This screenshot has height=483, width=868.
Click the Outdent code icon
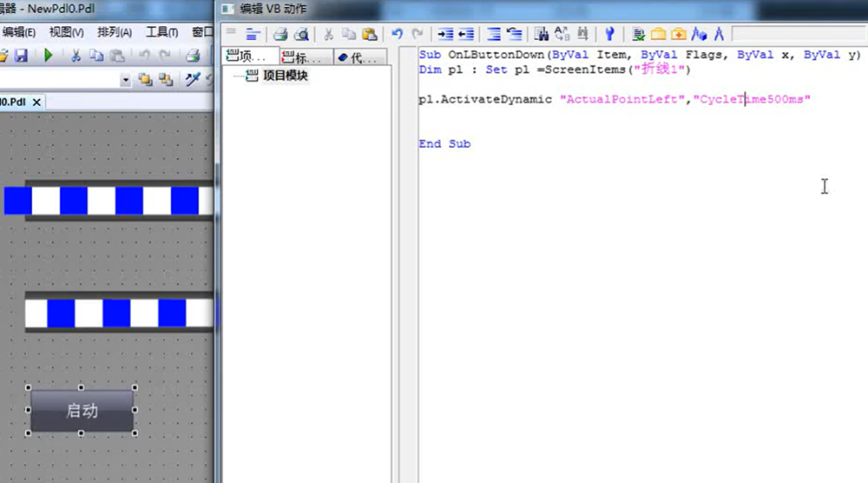(x=466, y=35)
